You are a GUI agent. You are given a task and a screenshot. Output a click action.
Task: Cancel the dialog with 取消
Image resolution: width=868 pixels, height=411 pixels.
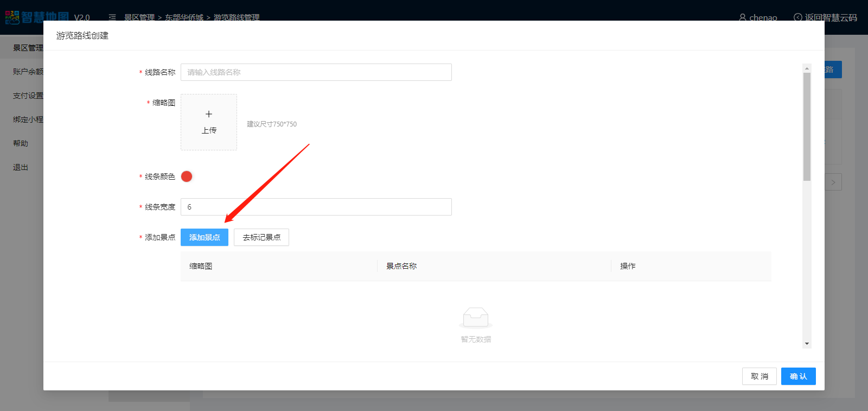pyautogui.click(x=759, y=376)
